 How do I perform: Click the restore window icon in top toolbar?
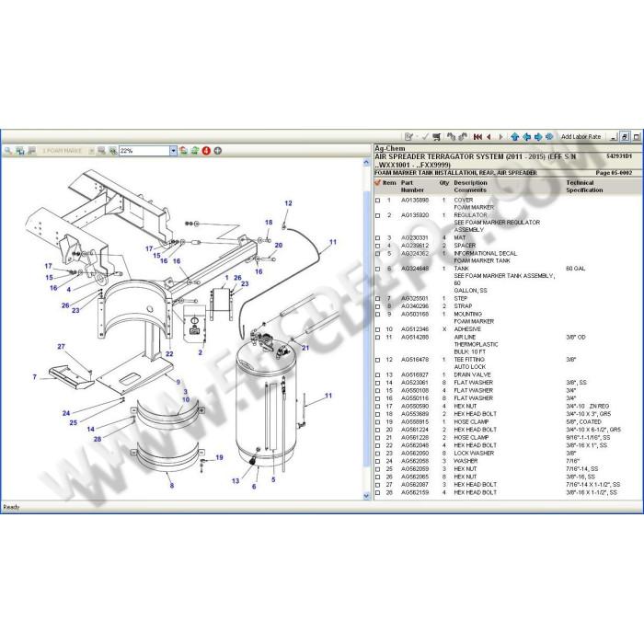click(x=625, y=137)
